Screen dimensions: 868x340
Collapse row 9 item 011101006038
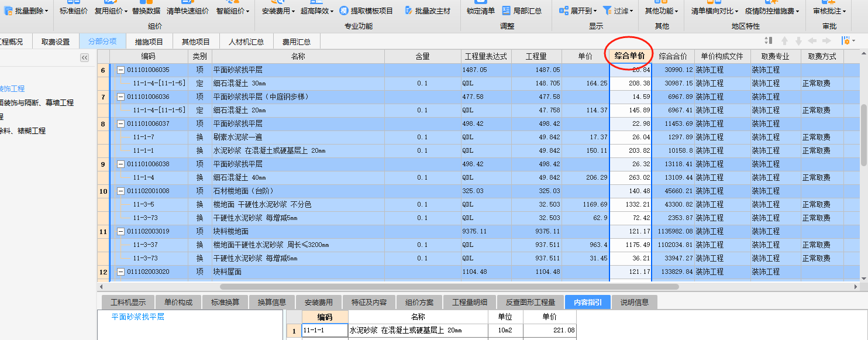coord(121,164)
